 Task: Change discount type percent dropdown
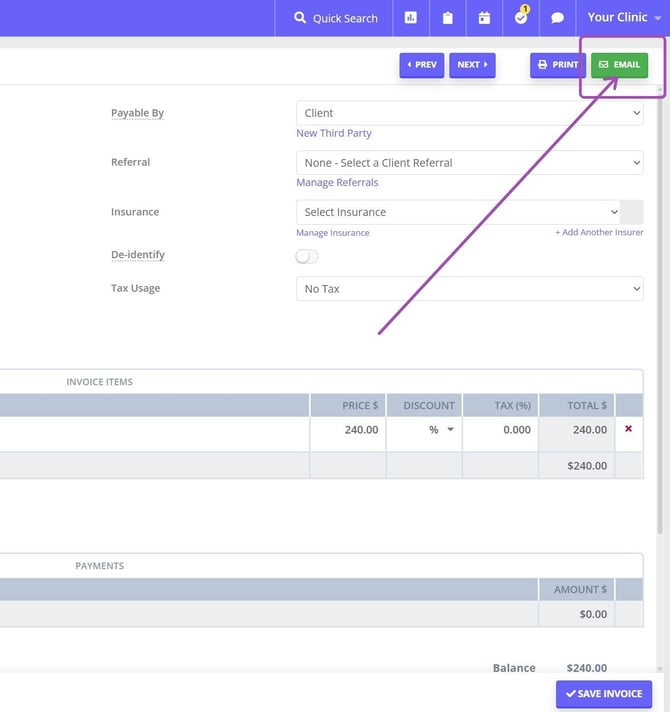click(441, 430)
